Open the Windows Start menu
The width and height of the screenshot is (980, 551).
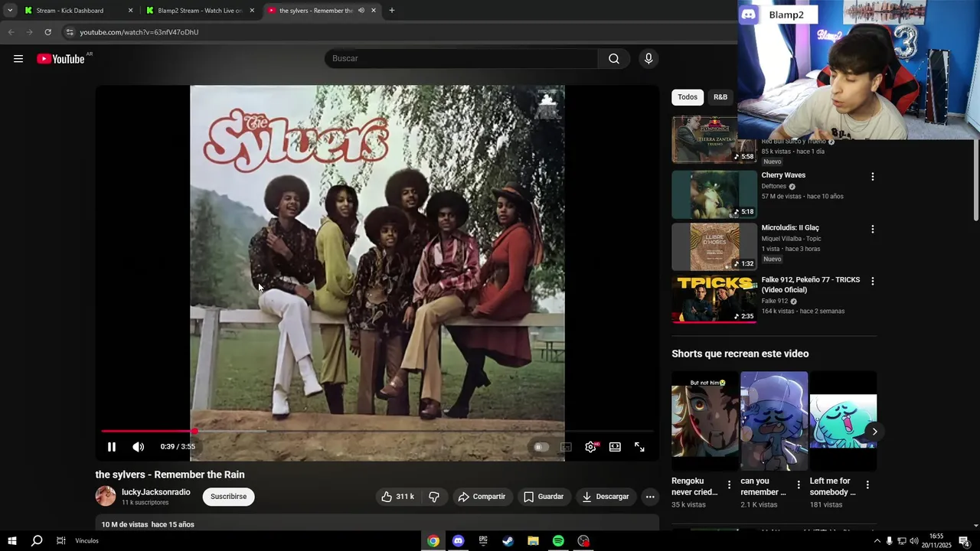tap(12, 541)
